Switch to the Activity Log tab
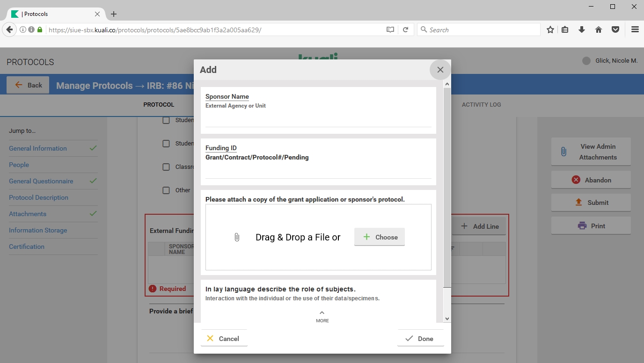This screenshot has height=363, width=644. point(481,105)
